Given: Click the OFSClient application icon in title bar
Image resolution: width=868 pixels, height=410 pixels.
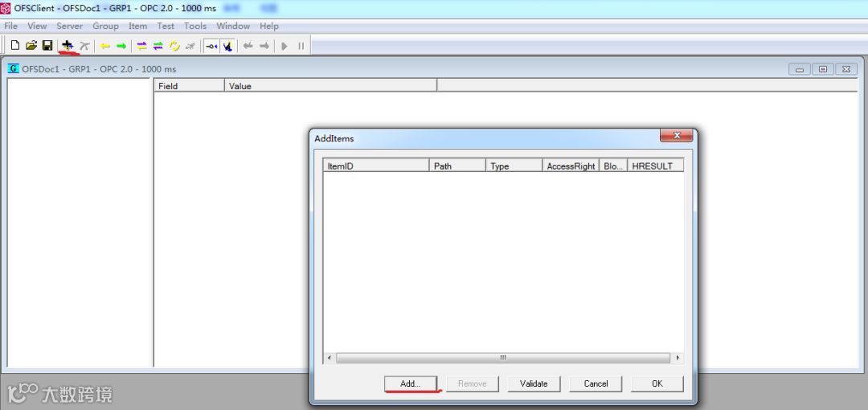Looking at the screenshot, I should pos(6,8).
